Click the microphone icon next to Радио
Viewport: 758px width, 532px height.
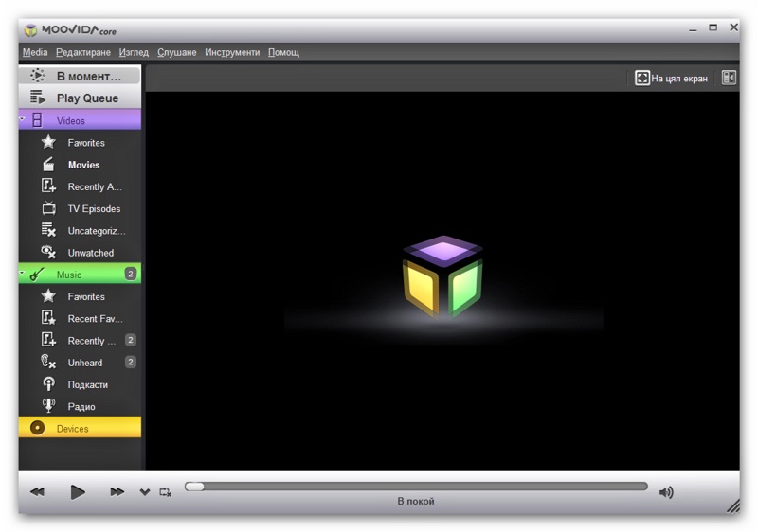48,405
